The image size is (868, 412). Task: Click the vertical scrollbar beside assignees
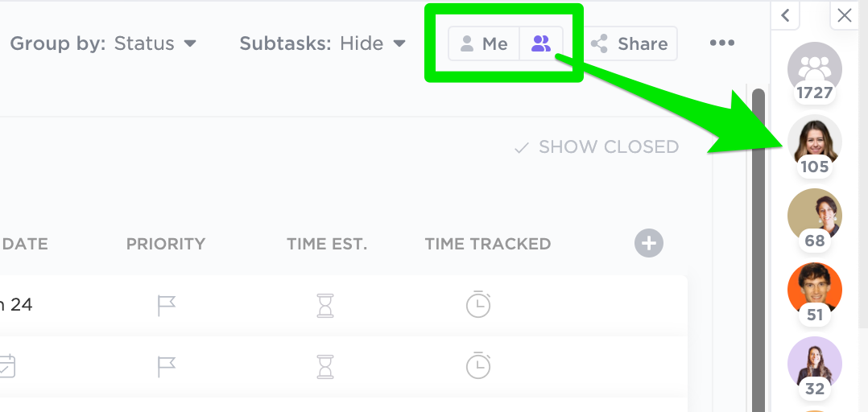758,249
